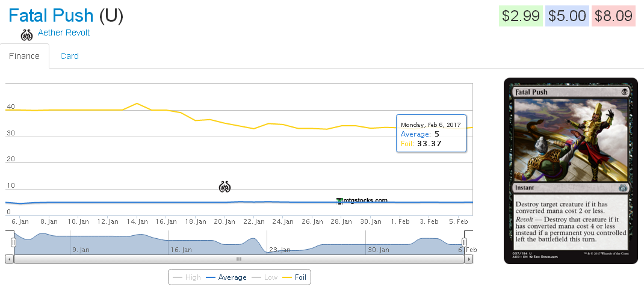Click the 6. Jan x-axis label

(x=20, y=221)
